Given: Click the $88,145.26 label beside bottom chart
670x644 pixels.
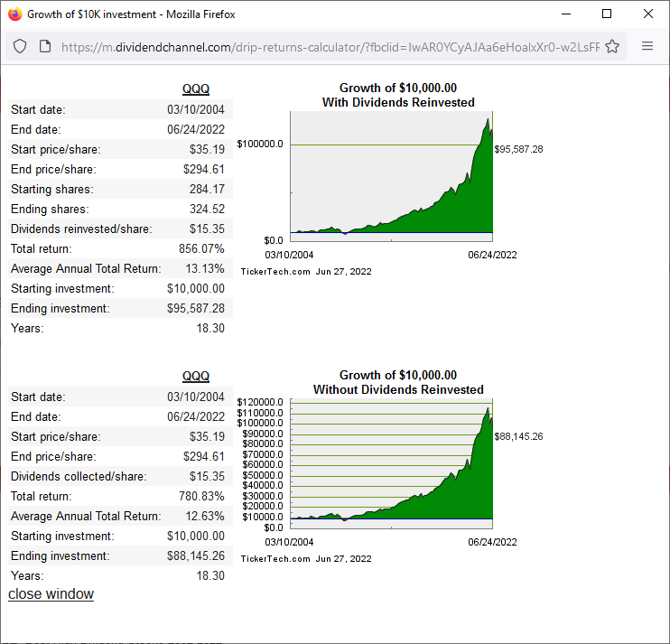Looking at the screenshot, I should (518, 436).
